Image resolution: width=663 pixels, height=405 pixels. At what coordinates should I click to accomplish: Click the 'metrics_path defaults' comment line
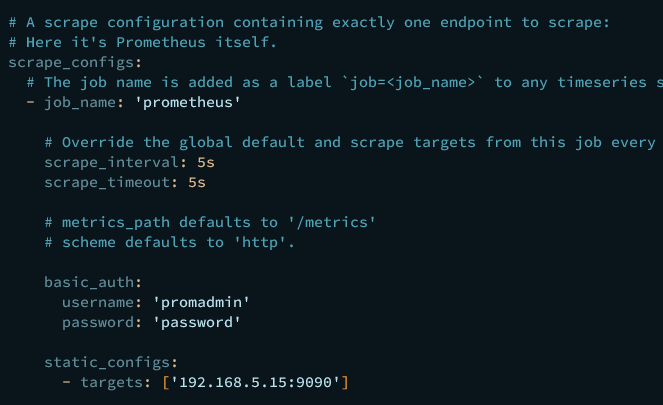click(x=210, y=222)
